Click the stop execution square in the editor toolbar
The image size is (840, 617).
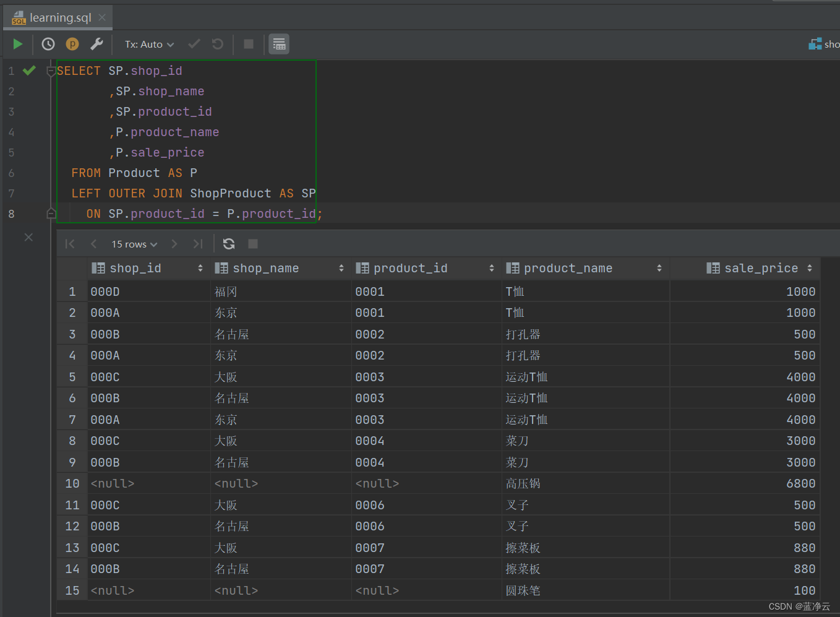coord(249,44)
